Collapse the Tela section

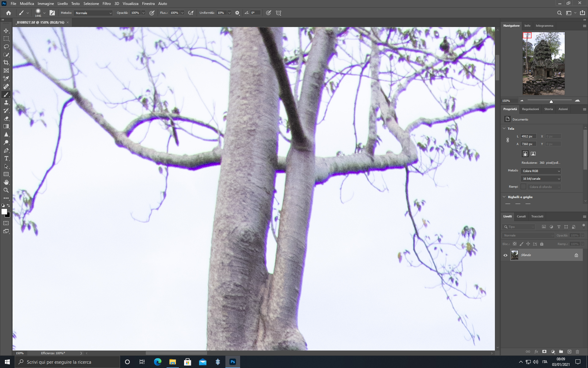pyautogui.click(x=504, y=128)
